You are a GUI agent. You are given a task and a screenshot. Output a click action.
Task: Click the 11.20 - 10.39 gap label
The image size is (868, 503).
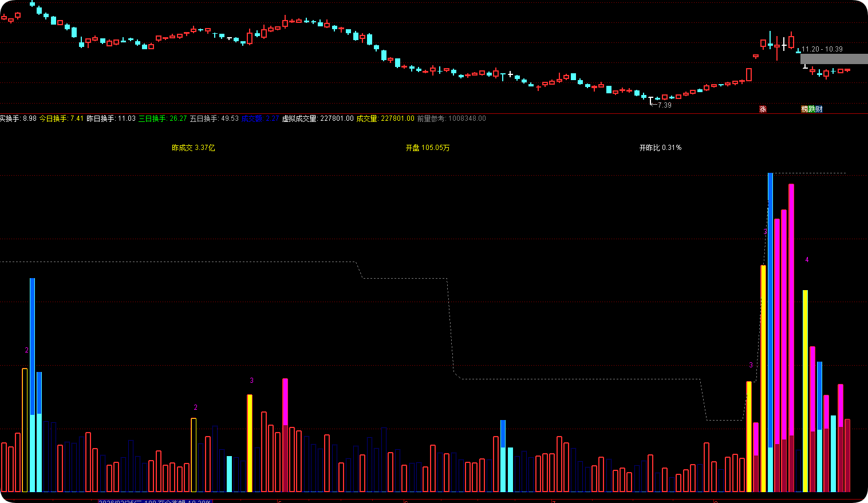822,49
